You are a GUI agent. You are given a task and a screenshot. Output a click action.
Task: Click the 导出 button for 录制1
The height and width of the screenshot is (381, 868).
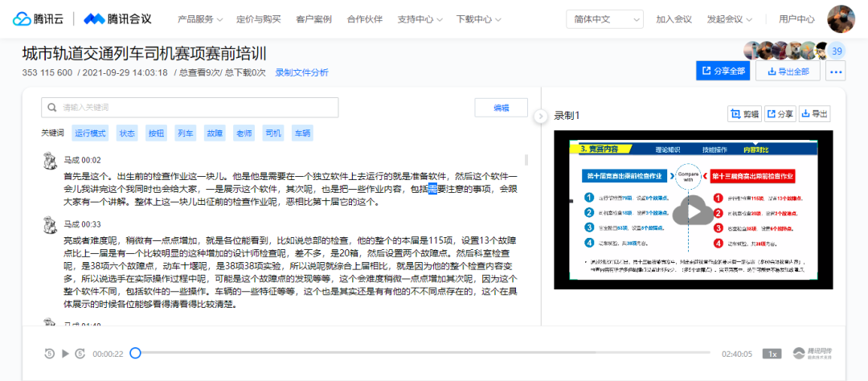(x=815, y=114)
